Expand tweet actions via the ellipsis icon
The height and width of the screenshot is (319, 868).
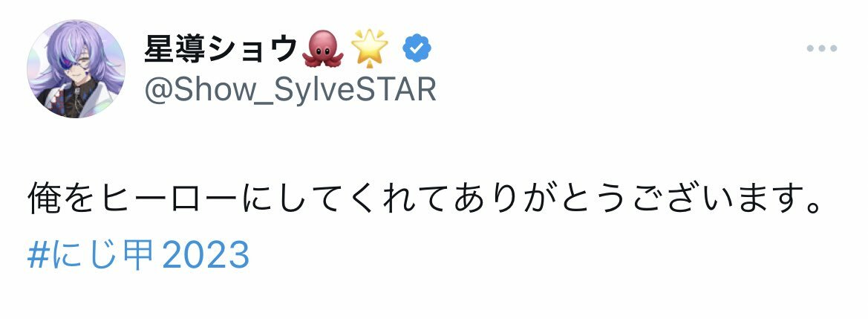tap(821, 48)
